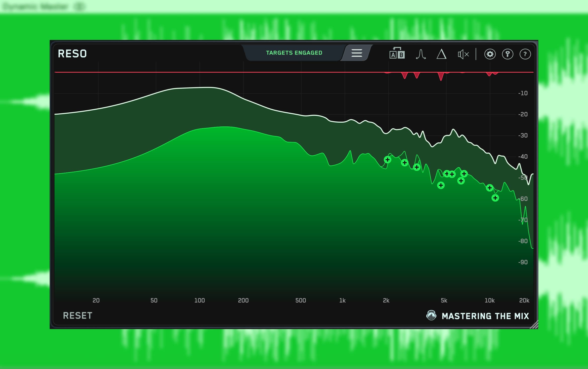Click the TARGETS ENGAGED button

[294, 53]
